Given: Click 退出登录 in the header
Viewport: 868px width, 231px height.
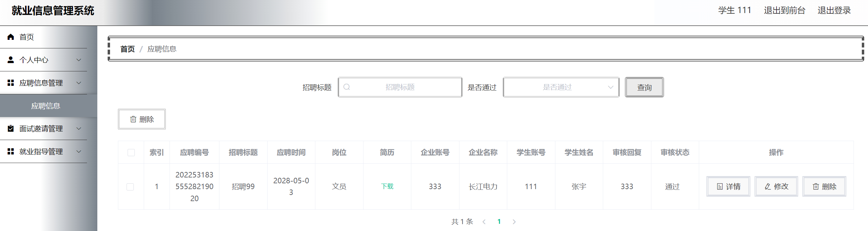Looking at the screenshot, I should pos(834,10).
